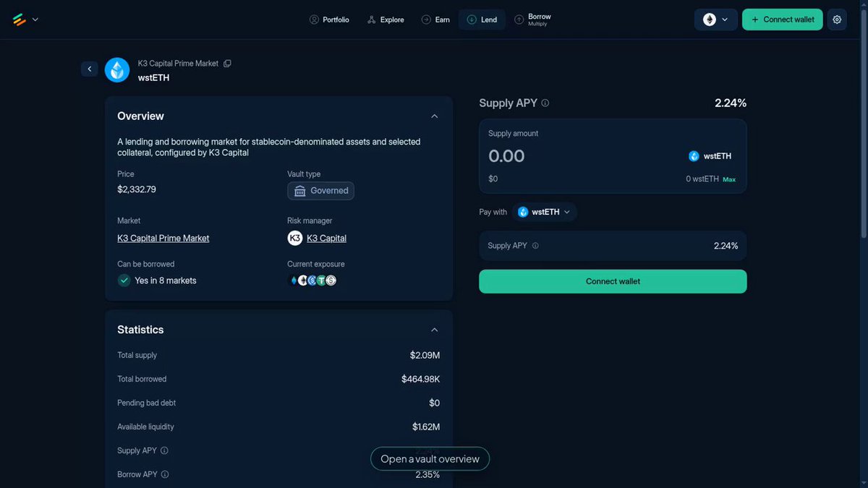Screen dimensions: 868x488
Task: Click the Max button for supply amount
Action: [729, 179]
